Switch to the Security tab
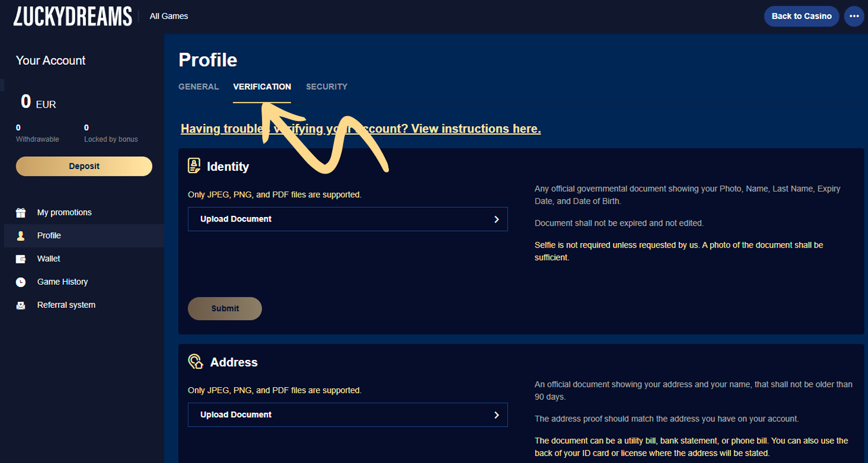 (x=326, y=87)
